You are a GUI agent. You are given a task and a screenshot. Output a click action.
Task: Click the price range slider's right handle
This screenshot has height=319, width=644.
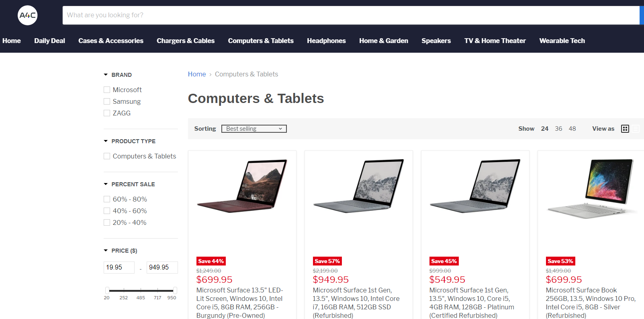(x=175, y=290)
